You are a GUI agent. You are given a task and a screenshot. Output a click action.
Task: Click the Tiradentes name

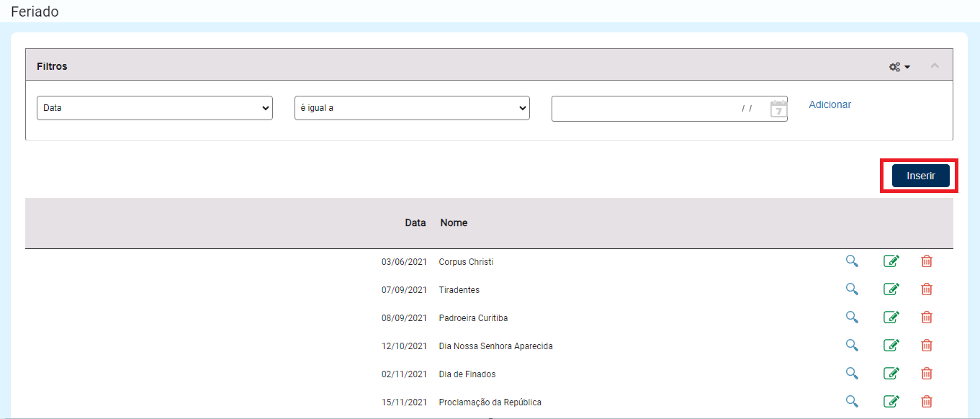click(459, 290)
